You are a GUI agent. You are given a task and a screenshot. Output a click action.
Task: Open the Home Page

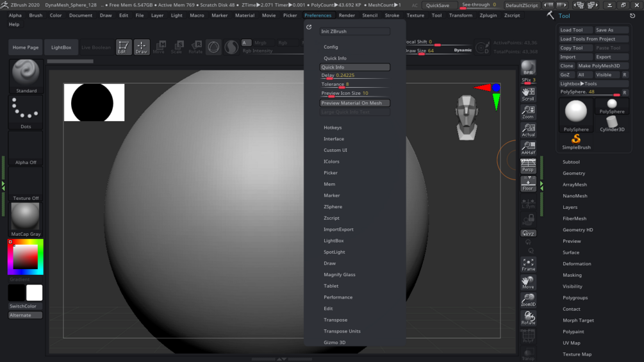click(x=26, y=47)
